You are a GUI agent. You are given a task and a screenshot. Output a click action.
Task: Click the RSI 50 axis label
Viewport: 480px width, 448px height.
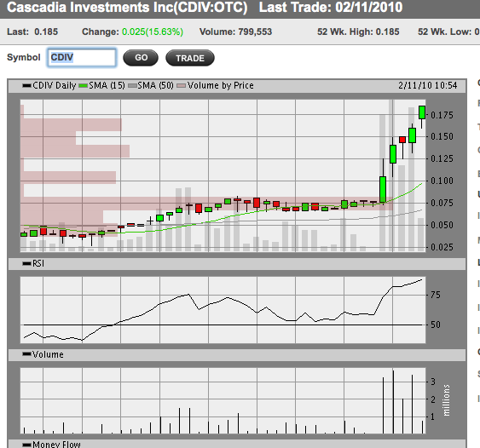tap(436, 325)
